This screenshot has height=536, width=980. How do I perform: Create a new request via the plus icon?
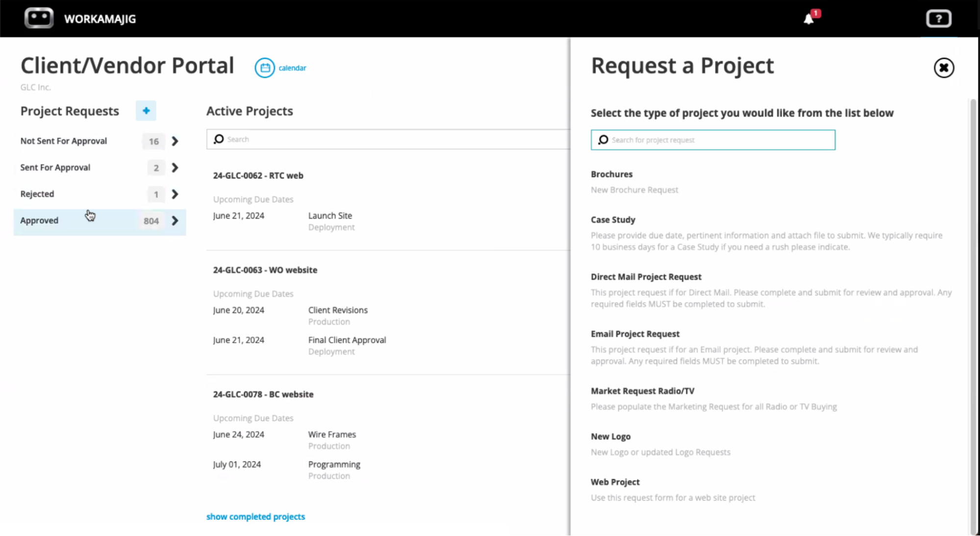(x=146, y=111)
